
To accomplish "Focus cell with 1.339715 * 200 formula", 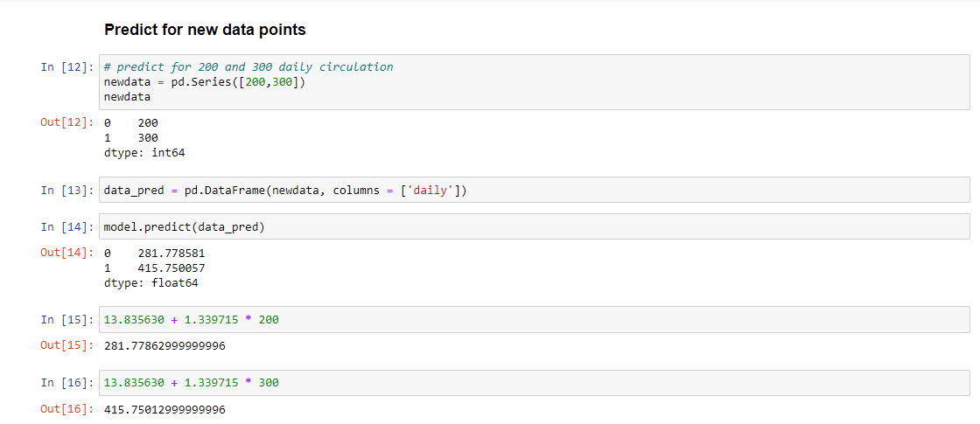I will [x=535, y=320].
